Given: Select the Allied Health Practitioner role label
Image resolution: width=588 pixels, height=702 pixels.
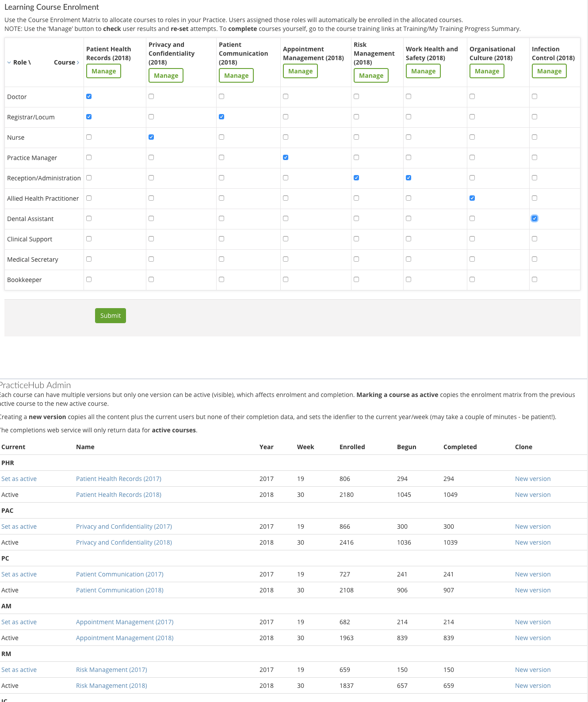Looking at the screenshot, I should coord(43,198).
